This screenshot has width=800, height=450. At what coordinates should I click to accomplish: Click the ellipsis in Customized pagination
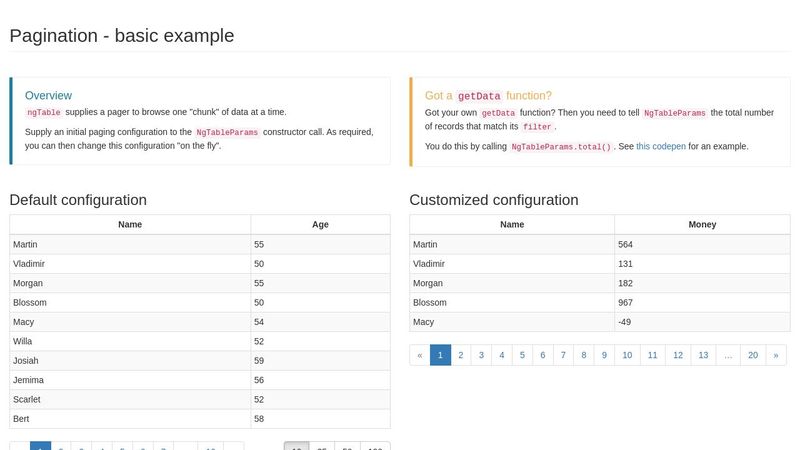pos(729,355)
